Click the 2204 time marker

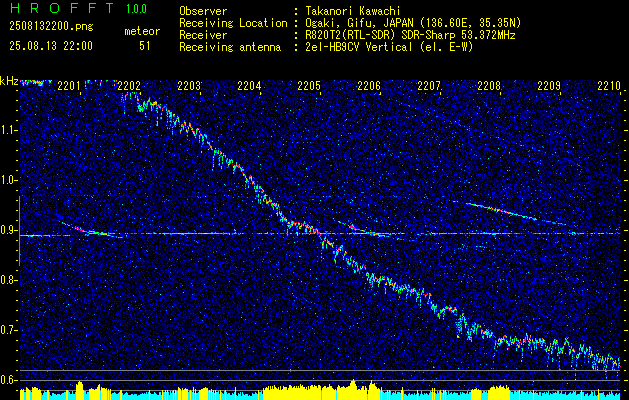249,85
